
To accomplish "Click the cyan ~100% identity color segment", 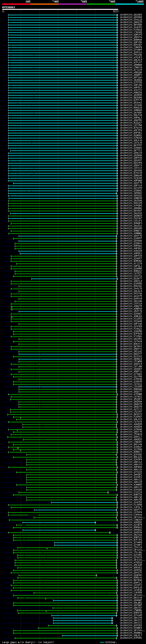I will (130, 4).
